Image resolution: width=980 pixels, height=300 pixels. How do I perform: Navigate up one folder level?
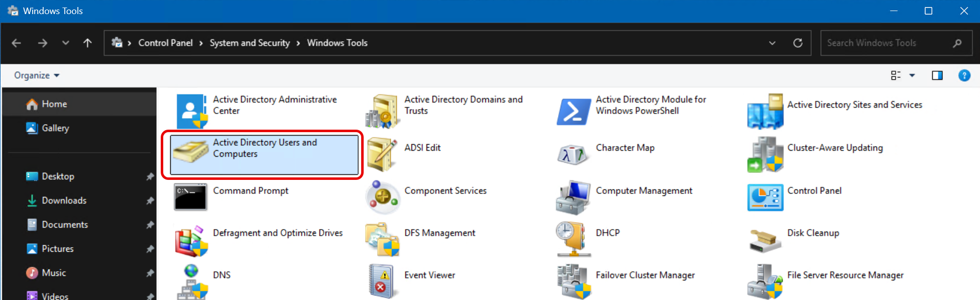[x=87, y=43]
